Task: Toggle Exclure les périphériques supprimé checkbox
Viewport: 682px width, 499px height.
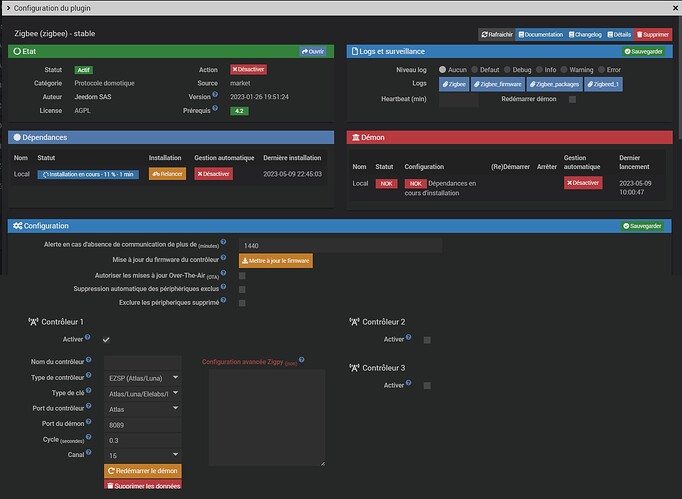Action: point(242,303)
